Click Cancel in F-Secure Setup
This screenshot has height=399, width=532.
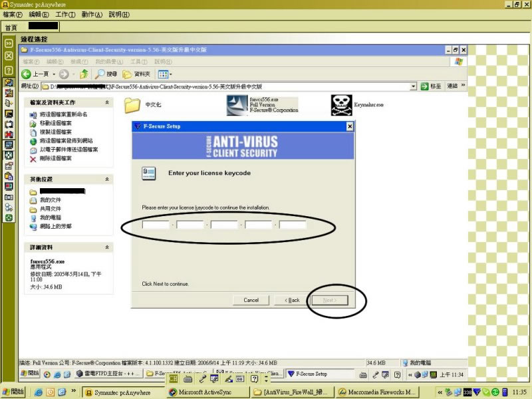tap(251, 301)
